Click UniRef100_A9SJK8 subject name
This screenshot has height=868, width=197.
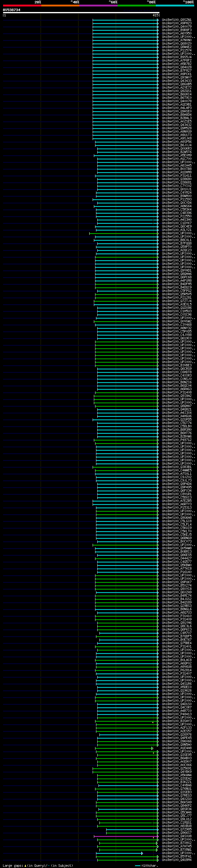click(x=176, y=139)
